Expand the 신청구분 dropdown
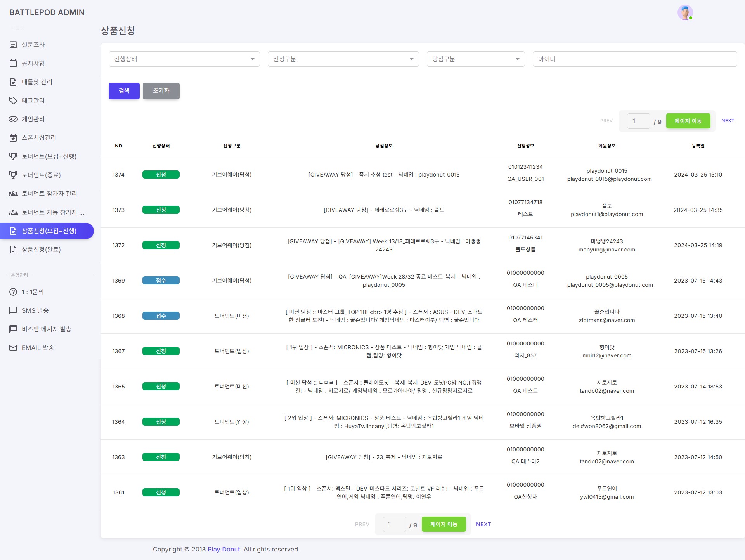The width and height of the screenshot is (745, 560). tap(343, 59)
